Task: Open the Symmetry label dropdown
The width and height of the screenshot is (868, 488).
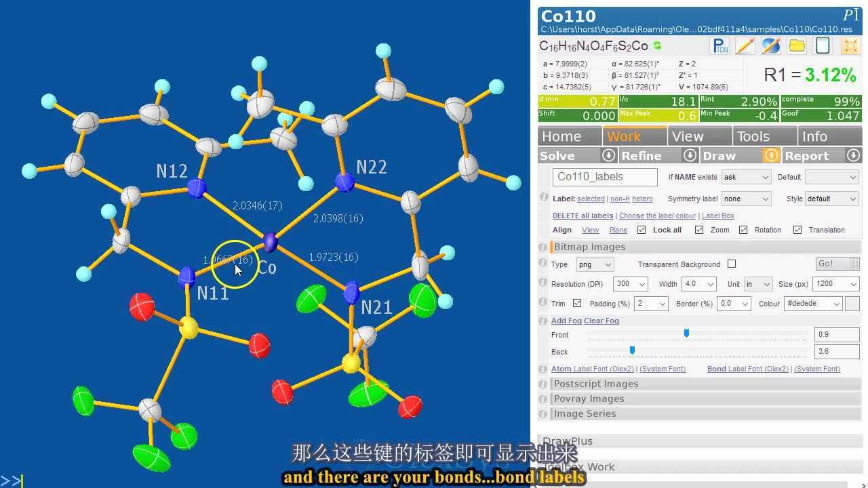Action: point(746,199)
